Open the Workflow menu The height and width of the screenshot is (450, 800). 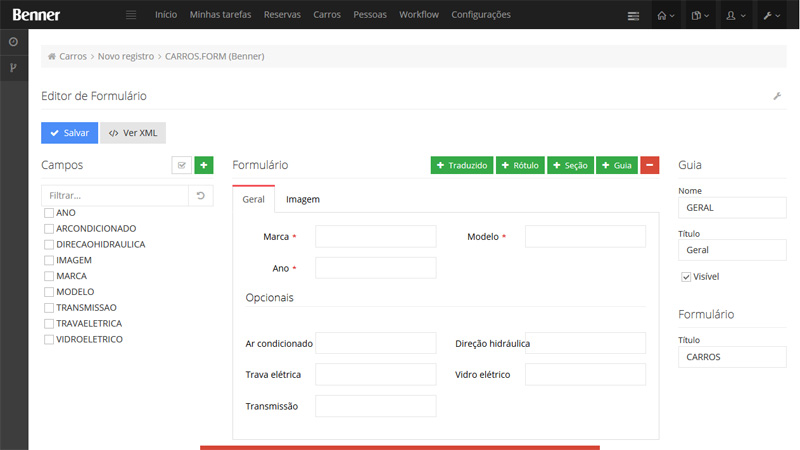pyautogui.click(x=418, y=15)
